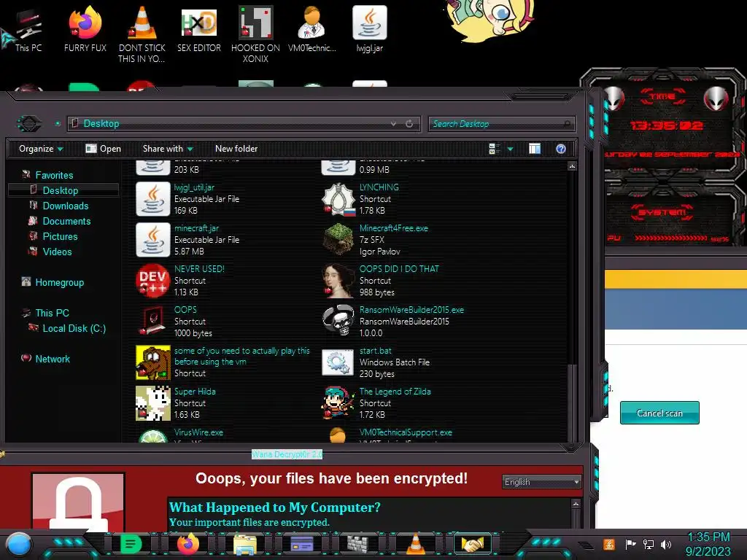Screen dimensions: 747x560
Task: Open the This PC desktop icon
Action: 28,28
